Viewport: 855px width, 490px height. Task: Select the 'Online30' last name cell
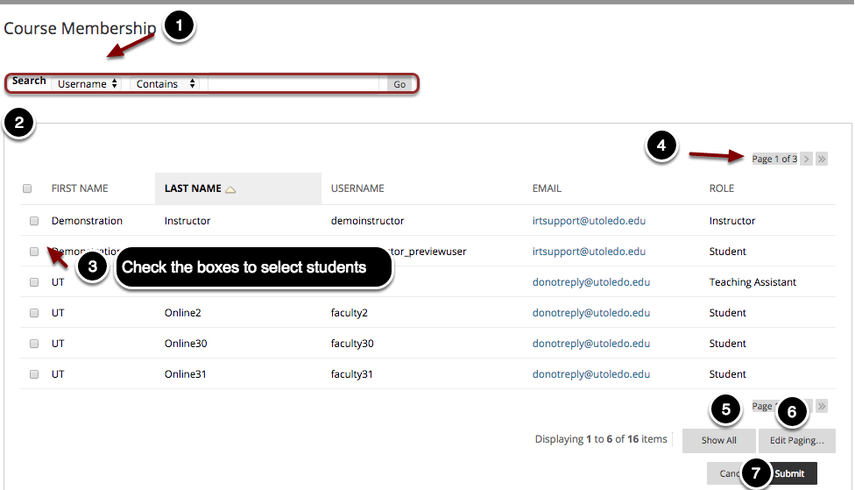[186, 343]
